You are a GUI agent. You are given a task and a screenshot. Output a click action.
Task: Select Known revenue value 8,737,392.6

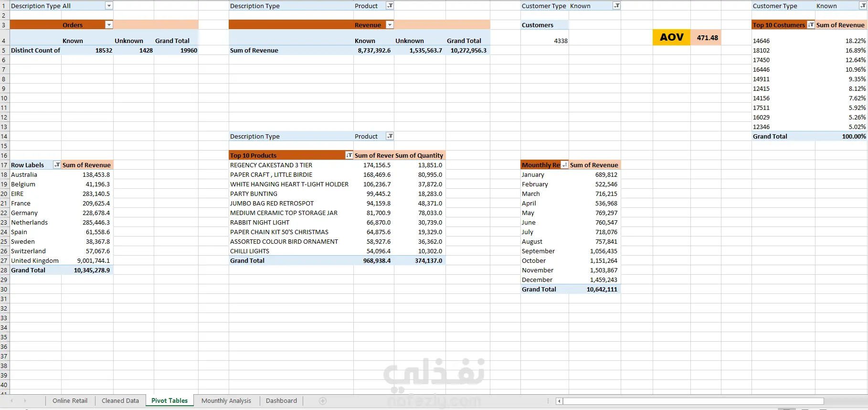click(373, 50)
